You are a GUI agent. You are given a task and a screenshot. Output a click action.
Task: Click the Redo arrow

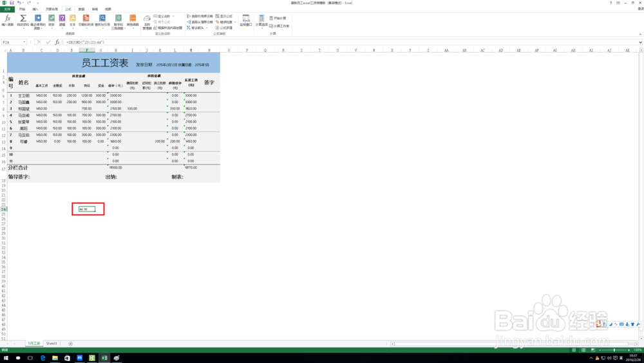(x=29, y=3)
